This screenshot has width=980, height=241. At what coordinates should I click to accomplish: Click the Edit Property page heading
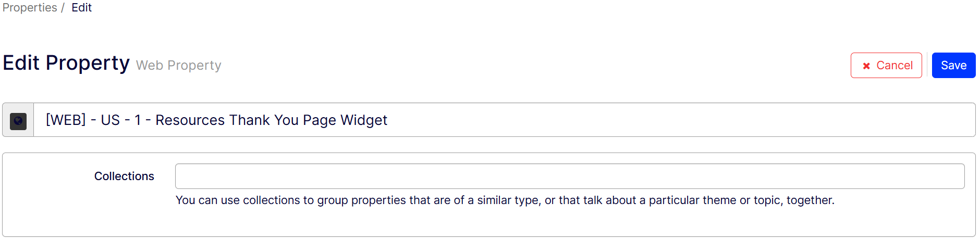pos(66,63)
